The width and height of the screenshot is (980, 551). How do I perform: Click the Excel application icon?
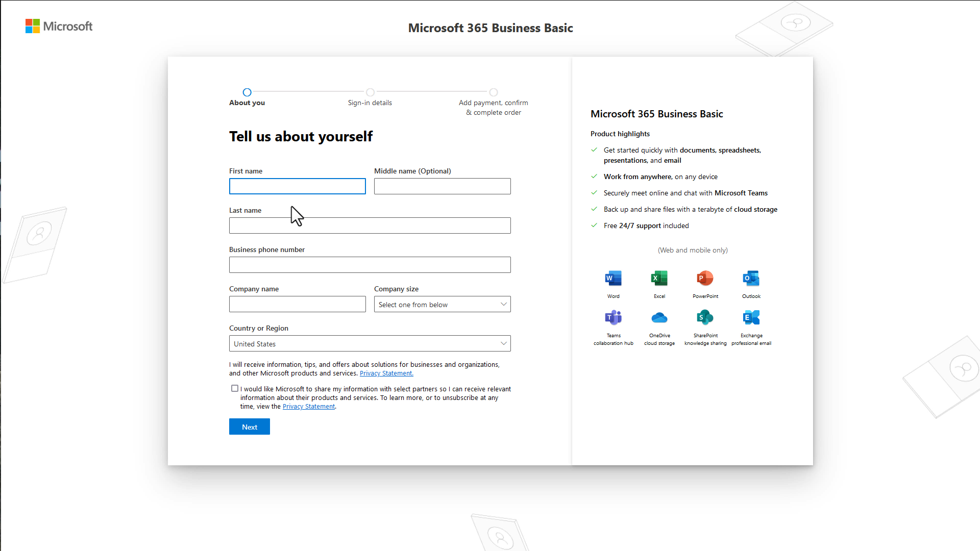pyautogui.click(x=659, y=278)
